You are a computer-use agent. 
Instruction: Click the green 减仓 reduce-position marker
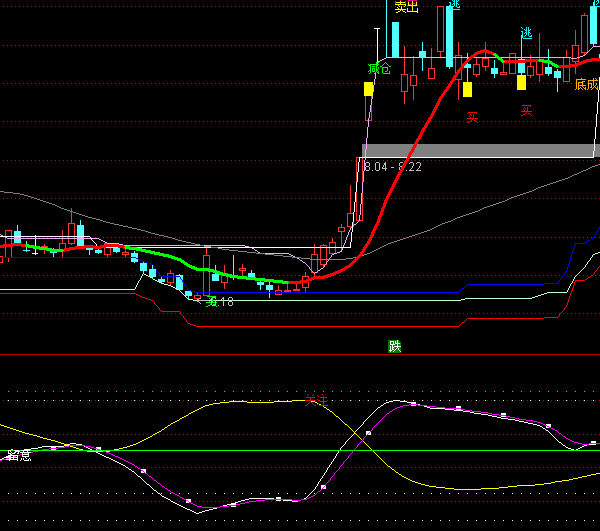(x=379, y=69)
